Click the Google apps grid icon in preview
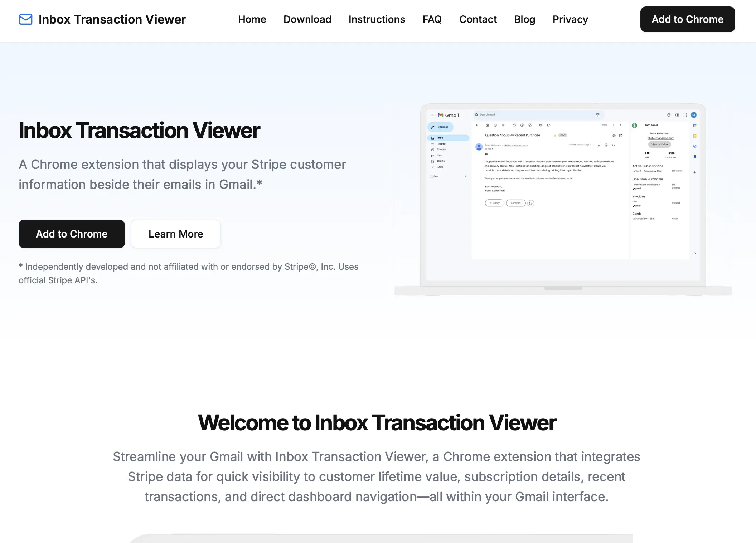The width and height of the screenshot is (756, 543). pos(685,115)
